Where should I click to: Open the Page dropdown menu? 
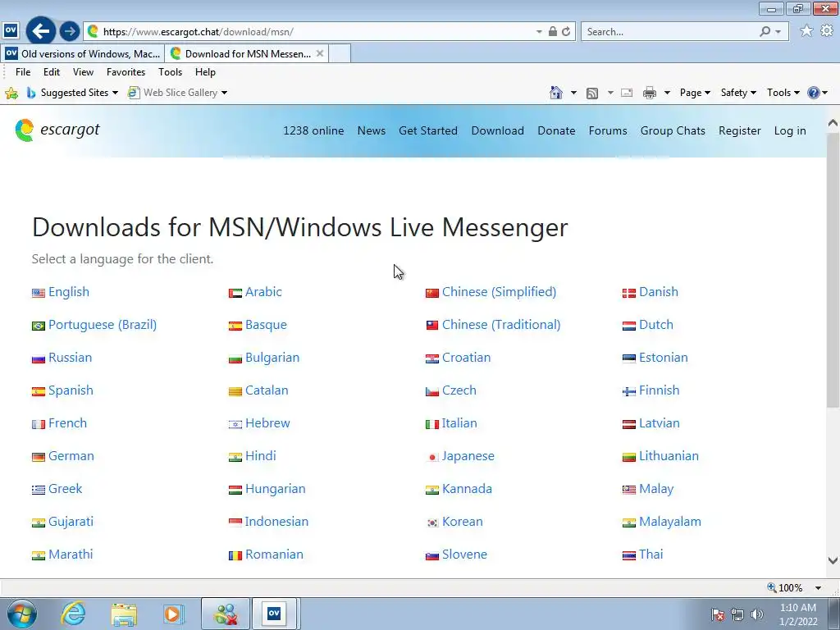(695, 93)
